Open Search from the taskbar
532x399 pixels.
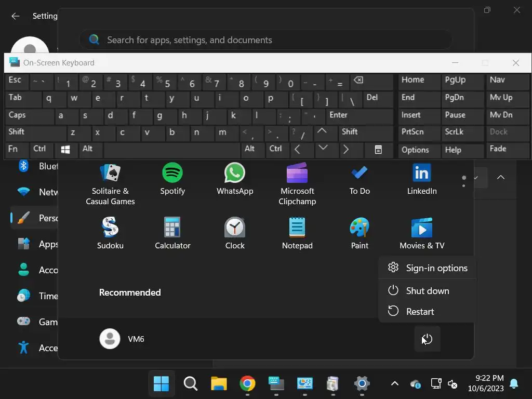tap(190, 384)
